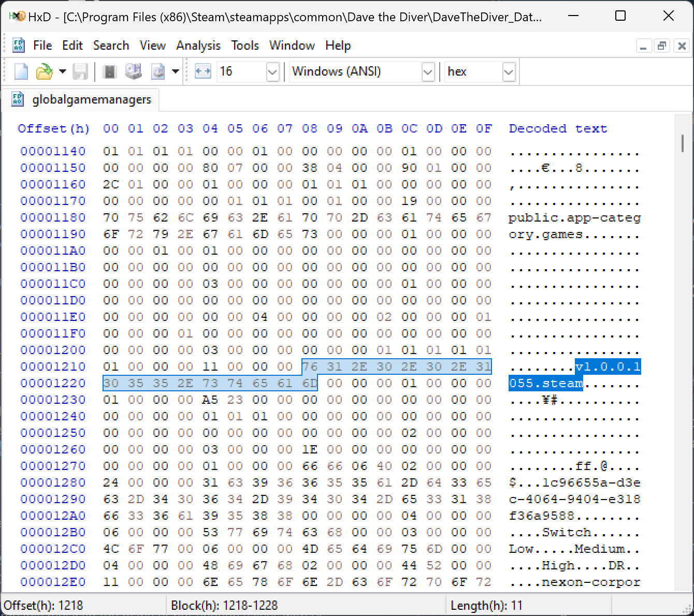Click the Open disk image icon
The height and width of the screenshot is (616, 694).
(158, 71)
